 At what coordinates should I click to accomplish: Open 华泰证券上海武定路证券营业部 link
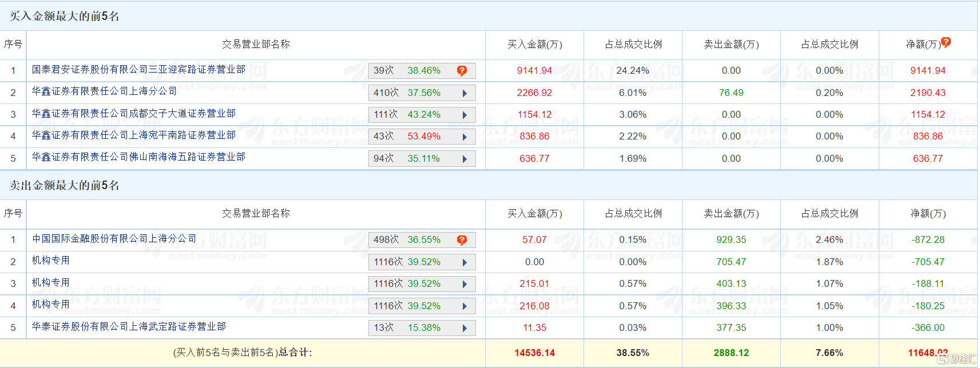(x=129, y=326)
